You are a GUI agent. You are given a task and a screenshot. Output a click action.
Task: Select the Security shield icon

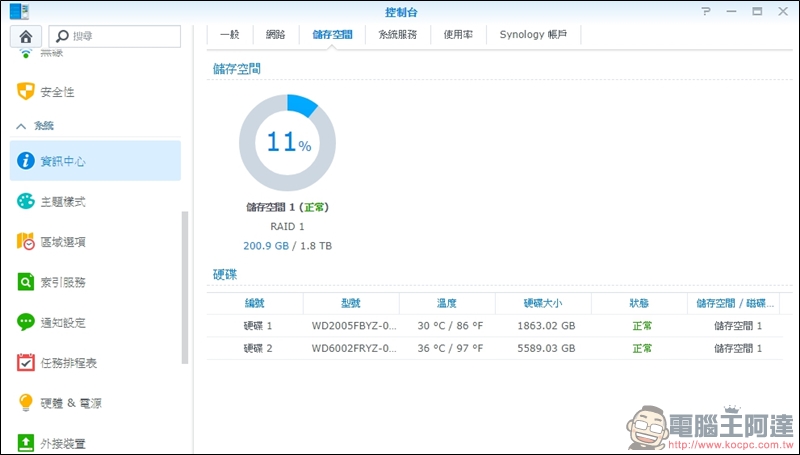(x=26, y=92)
